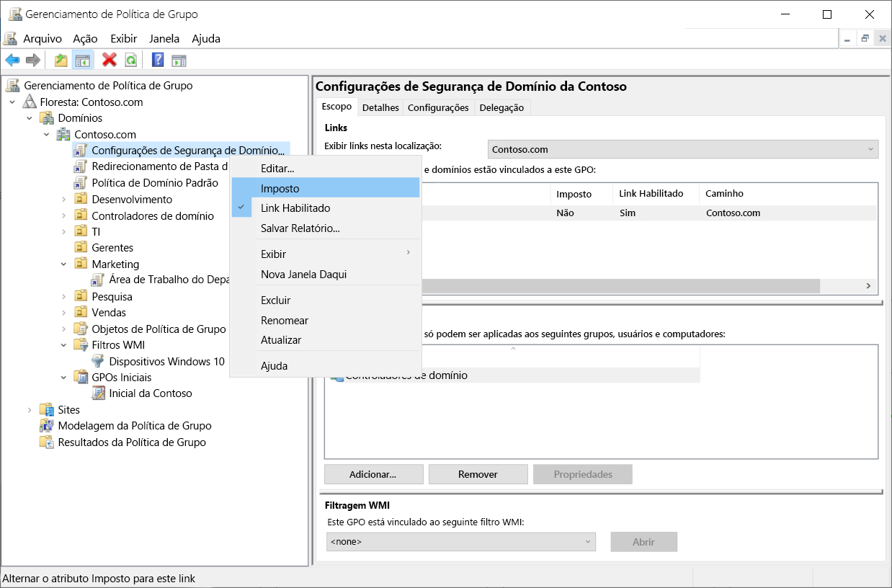Click the Link Habilitado column header

click(x=656, y=194)
